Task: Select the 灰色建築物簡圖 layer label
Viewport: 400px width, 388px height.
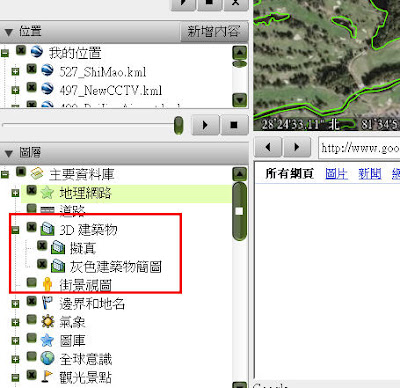Action: [x=116, y=267]
